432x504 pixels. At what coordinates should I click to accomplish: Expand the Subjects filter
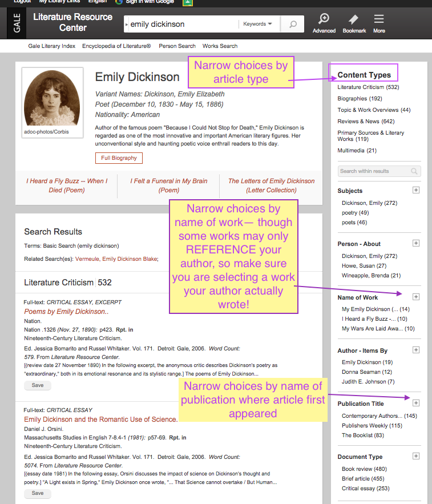tap(416, 190)
